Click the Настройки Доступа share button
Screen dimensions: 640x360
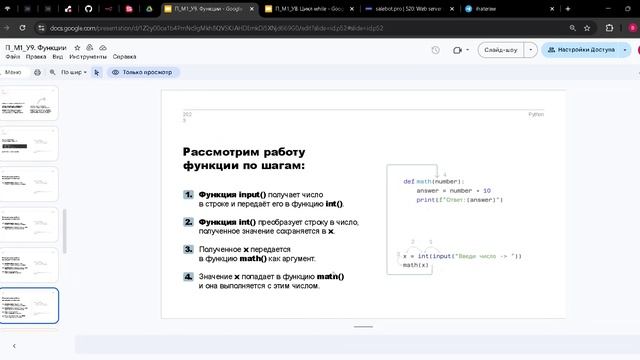(x=581, y=50)
